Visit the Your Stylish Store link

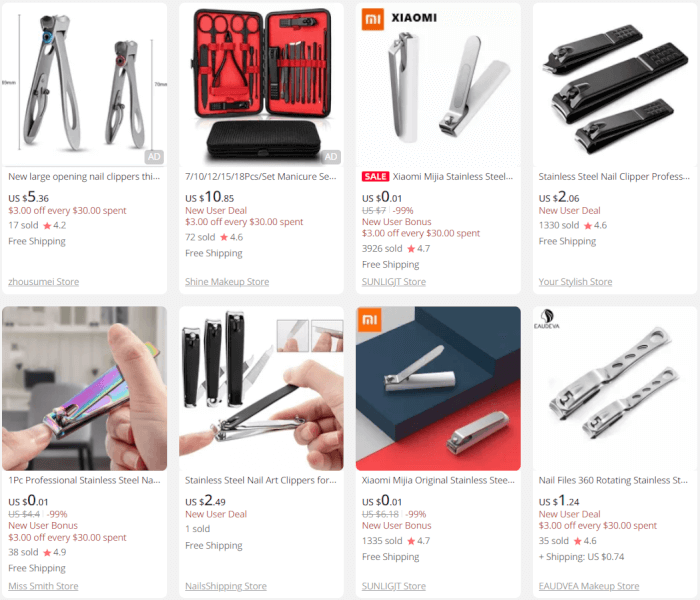(x=575, y=282)
